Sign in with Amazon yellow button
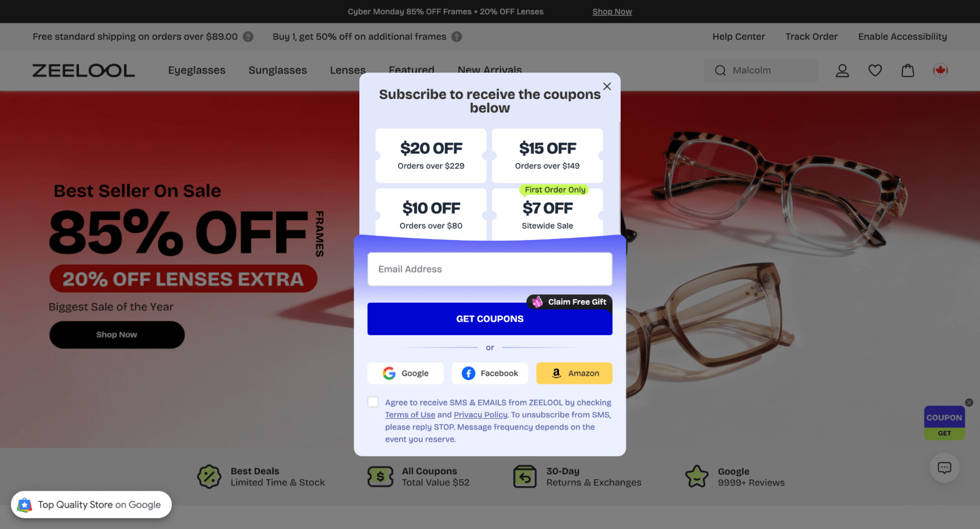The width and height of the screenshot is (980, 529). [574, 373]
